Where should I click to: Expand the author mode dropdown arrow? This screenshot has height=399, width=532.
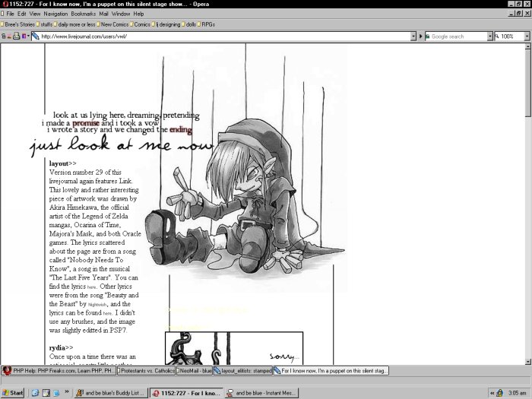coord(28,36)
